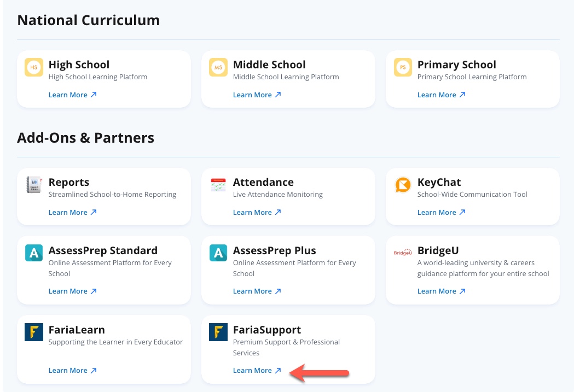Click 'Premium Support & Professional Services' text
Image resolution: width=574 pixels, height=392 pixels.
point(286,347)
